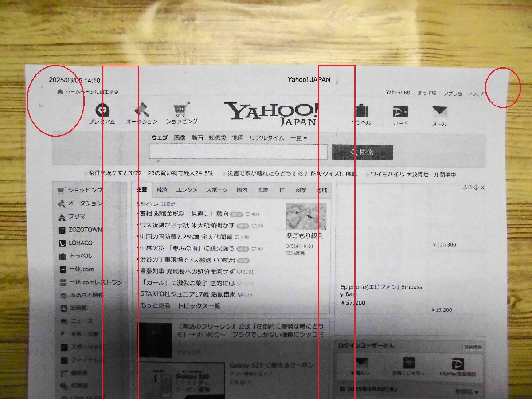Switch to the 国際 news tab
532x399 pixels.
(x=263, y=190)
